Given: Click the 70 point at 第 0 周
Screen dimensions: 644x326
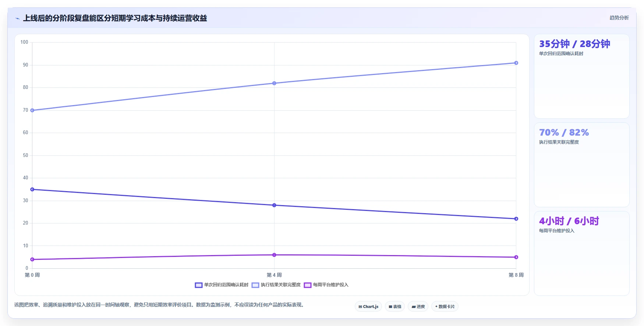Looking at the screenshot, I should tap(32, 110).
